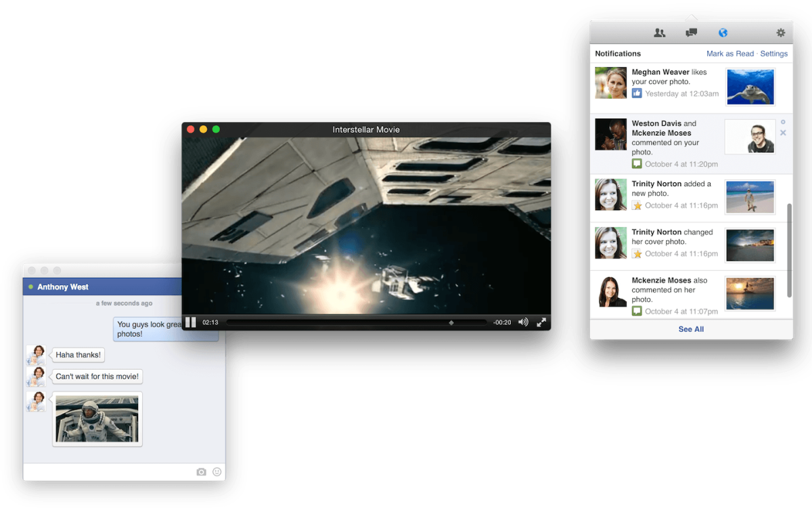Viewport: 812px width, 508px height.
Task: Open notification Settings link
Action: pyautogui.click(x=773, y=53)
